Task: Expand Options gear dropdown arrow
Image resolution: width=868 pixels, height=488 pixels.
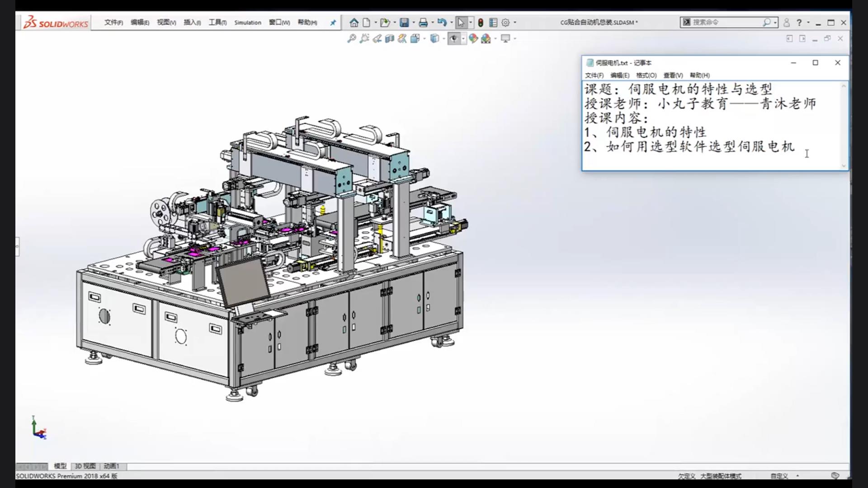Action: coord(515,23)
